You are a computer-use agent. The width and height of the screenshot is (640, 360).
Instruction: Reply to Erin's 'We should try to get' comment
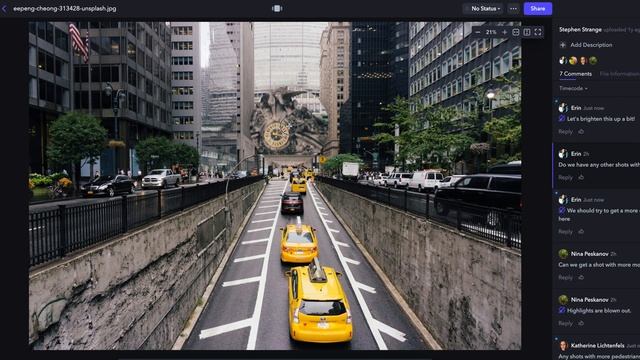(x=565, y=232)
